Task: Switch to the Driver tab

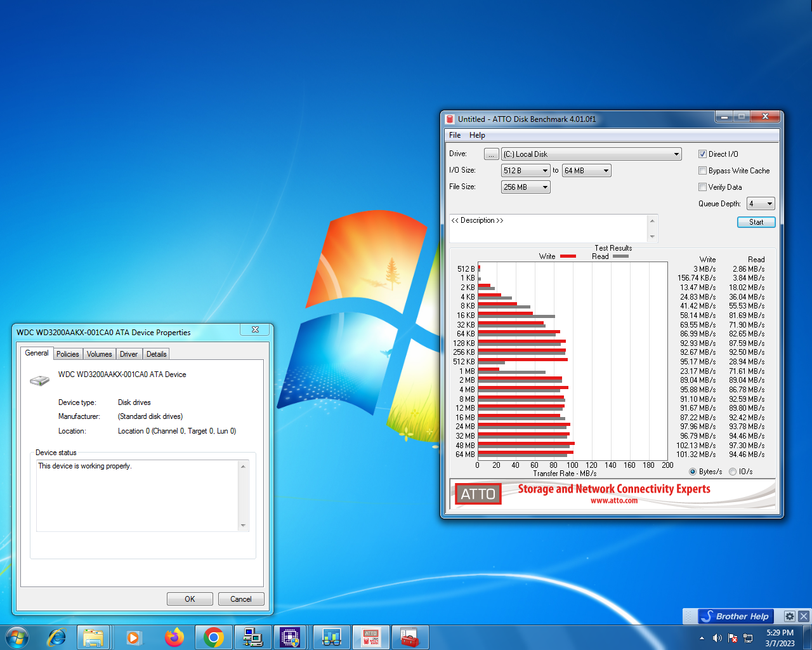Action: (129, 354)
